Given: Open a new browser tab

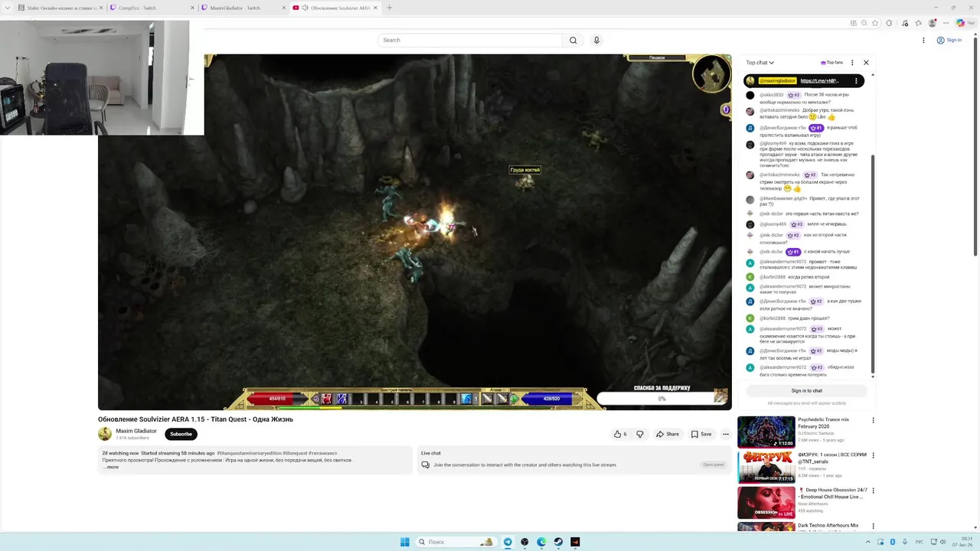Looking at the screenshot, I should point(389,8).
